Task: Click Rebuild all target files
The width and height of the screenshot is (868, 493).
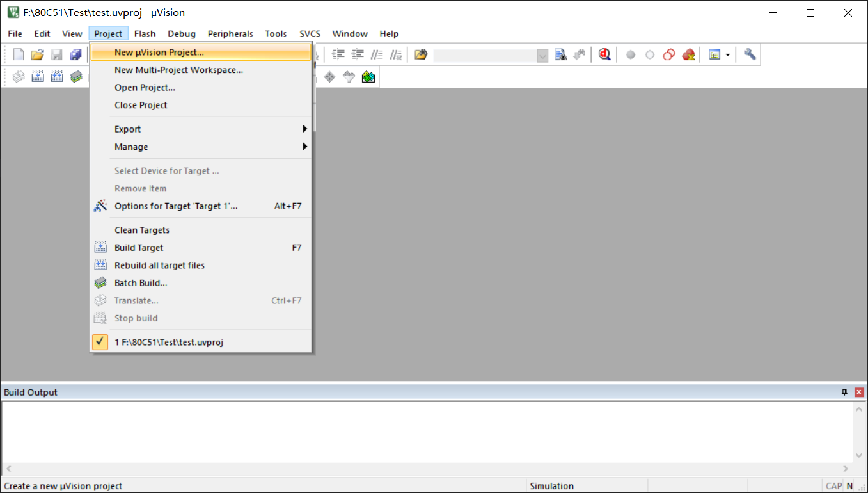Action: point(159,265)
